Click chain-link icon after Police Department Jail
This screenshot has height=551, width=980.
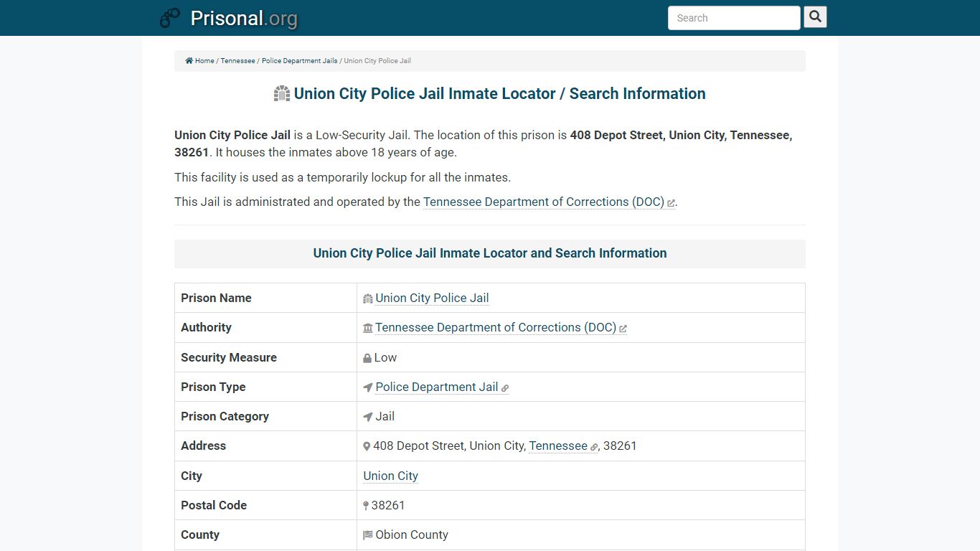coord(505,388)
